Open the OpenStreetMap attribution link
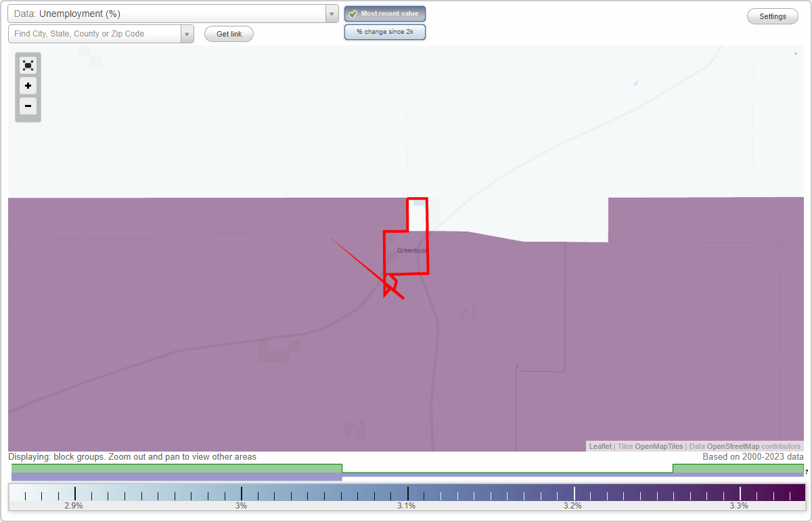The image size is (812, 522). pyautogui.click(x=733, y=446)
